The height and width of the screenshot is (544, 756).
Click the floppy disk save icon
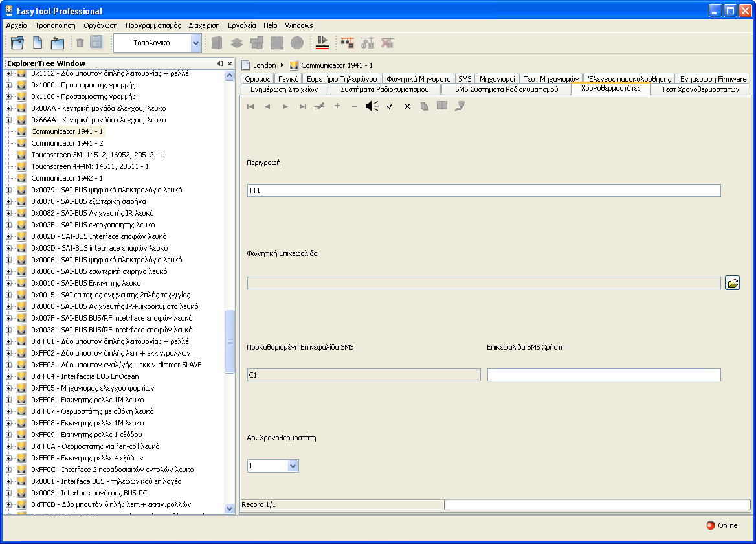coord(96,43)
